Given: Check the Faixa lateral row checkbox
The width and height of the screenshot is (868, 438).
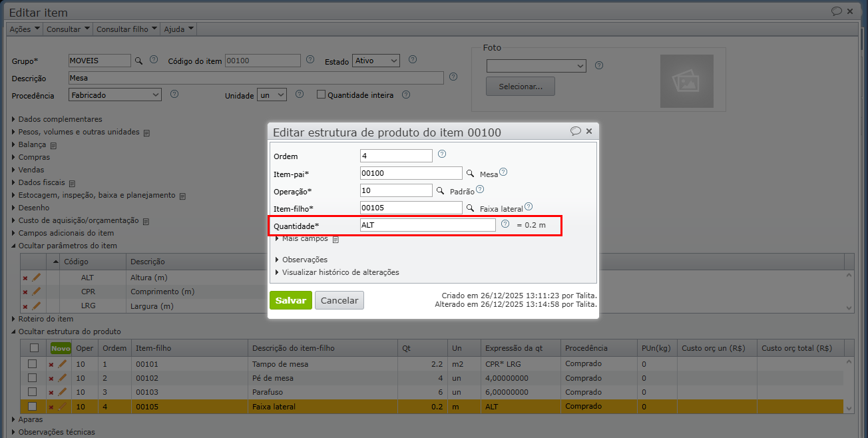Looking at the screenshot, I should [x=32, y=406].
